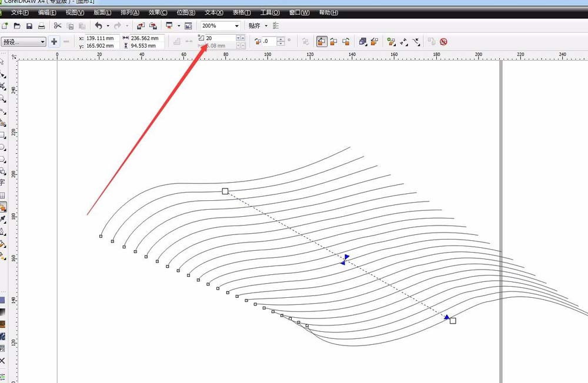Undo the last action

coord(99,25)
